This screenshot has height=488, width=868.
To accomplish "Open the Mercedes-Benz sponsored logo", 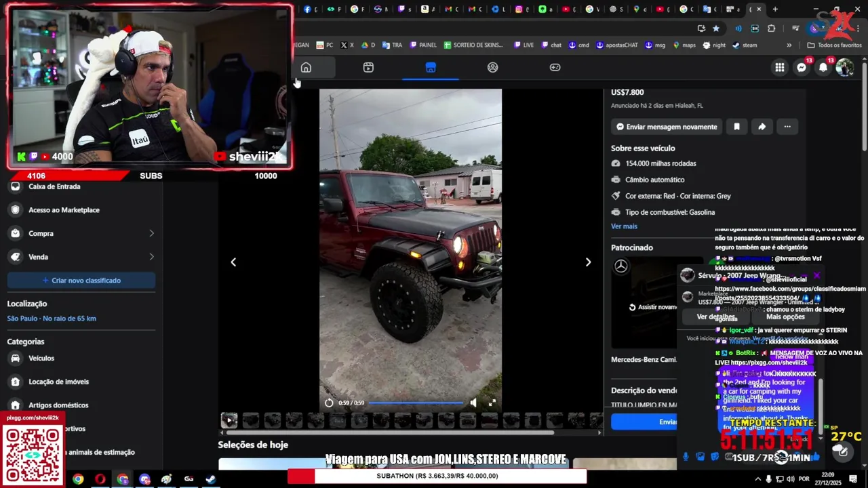I will 620,266.
